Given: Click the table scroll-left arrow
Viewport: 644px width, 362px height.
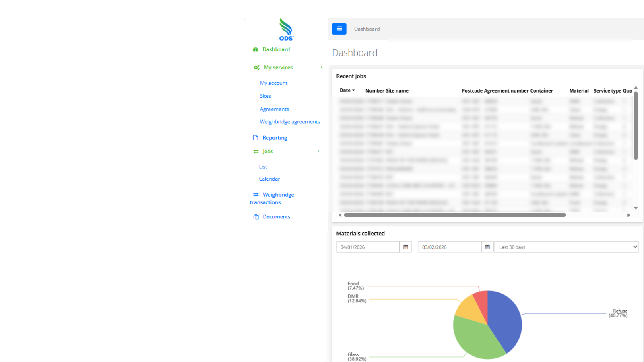Looking at the screenshot, I should [340, 215].
